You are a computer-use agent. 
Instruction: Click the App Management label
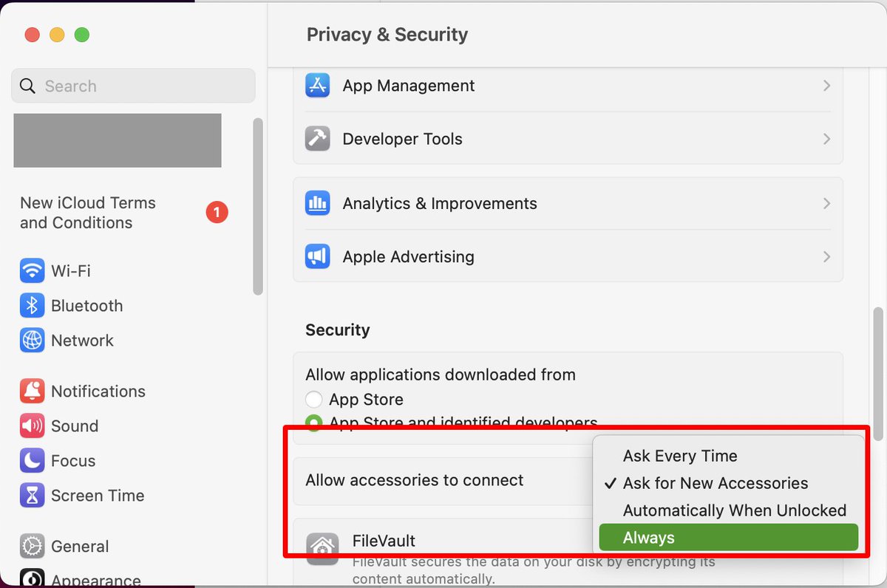click(409, 86)
